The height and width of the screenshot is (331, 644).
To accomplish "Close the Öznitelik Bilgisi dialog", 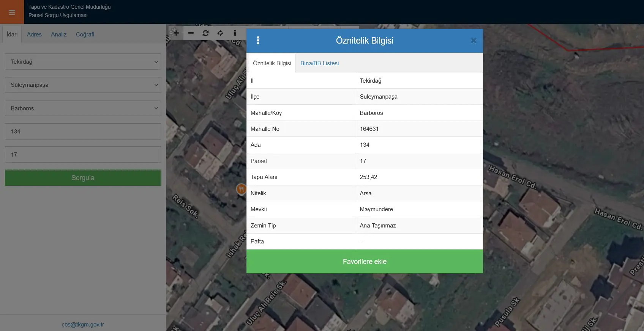I will (x=474, y=41).
